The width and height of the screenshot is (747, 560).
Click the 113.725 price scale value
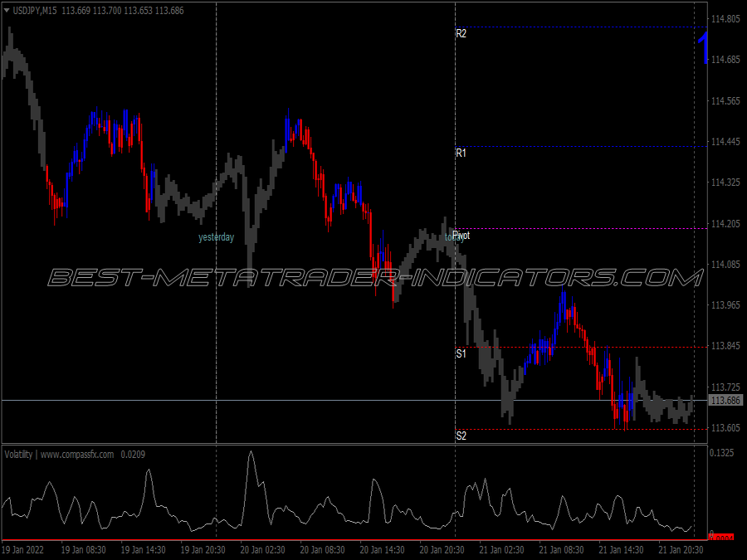click(x=725, y=387)
